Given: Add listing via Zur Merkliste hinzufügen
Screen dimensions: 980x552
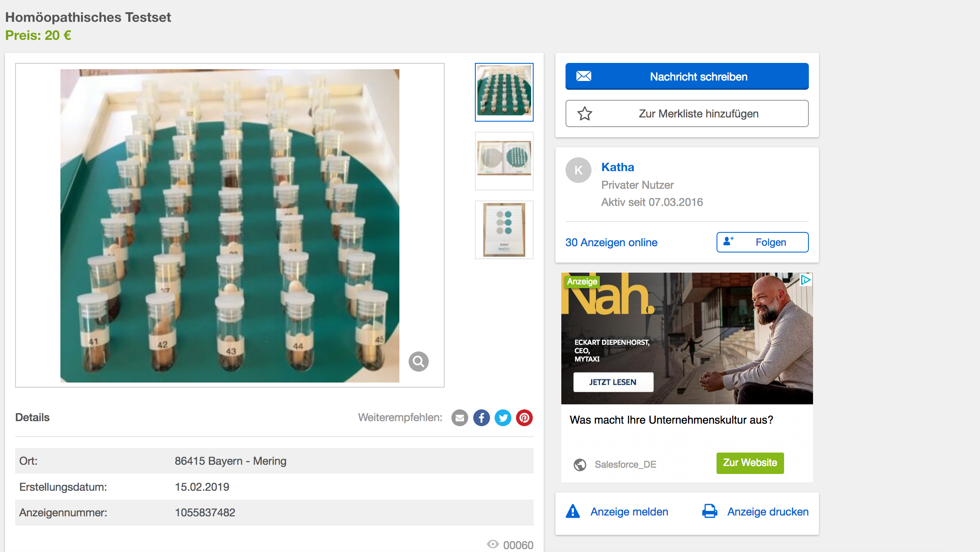Looking at the screenshot, I should coord(687,113).
